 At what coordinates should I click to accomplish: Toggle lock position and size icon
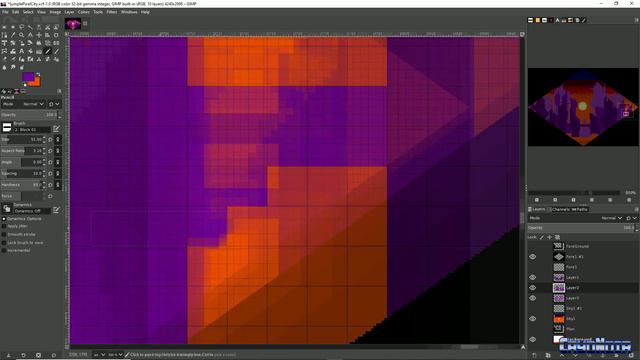click(x=549, y=237)
